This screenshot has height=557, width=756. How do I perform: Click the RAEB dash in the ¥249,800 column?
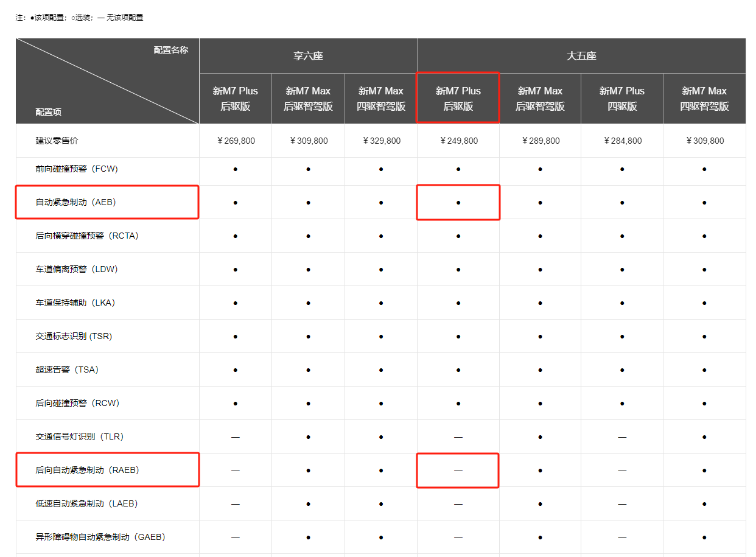pos(458,471)
